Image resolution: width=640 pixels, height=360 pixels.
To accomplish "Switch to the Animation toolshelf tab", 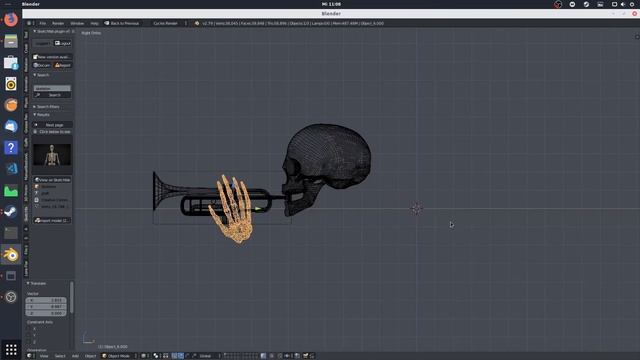I will (x=26, y=84).
